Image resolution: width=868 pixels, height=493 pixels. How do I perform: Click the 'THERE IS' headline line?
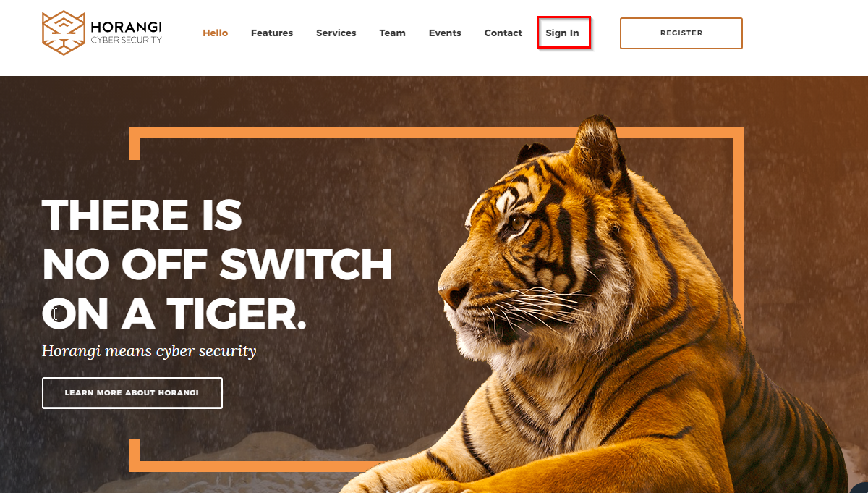[x=142, y=215]
